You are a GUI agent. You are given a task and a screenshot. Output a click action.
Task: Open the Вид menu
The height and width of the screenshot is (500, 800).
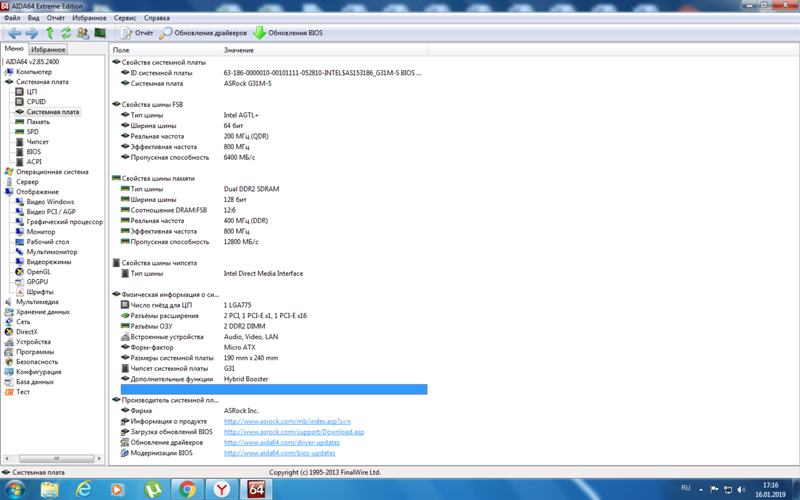click(33, 18)
